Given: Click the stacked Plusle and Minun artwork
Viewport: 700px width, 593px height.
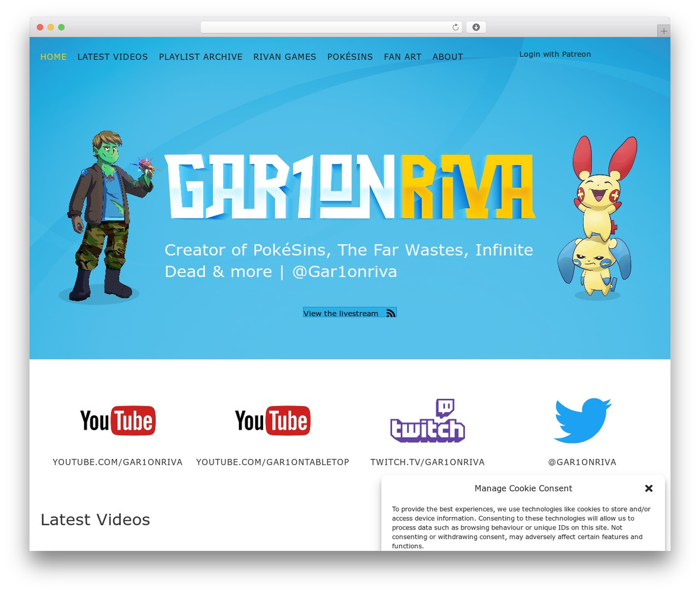Looking at the screenshot, I should (597, 218).
